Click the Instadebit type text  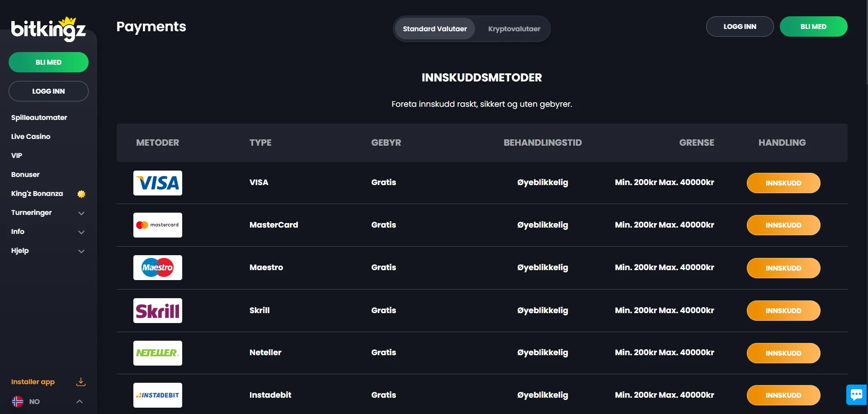pos(270,395)
